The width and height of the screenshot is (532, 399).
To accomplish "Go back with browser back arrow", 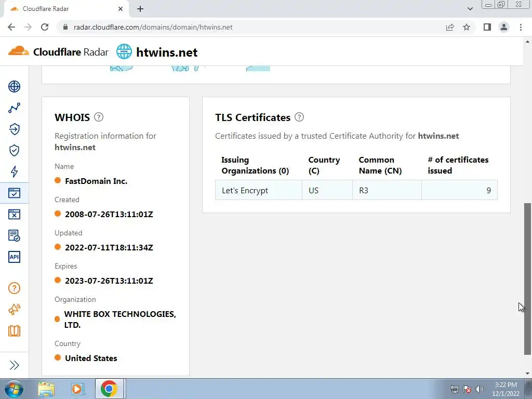I will 11,27.
